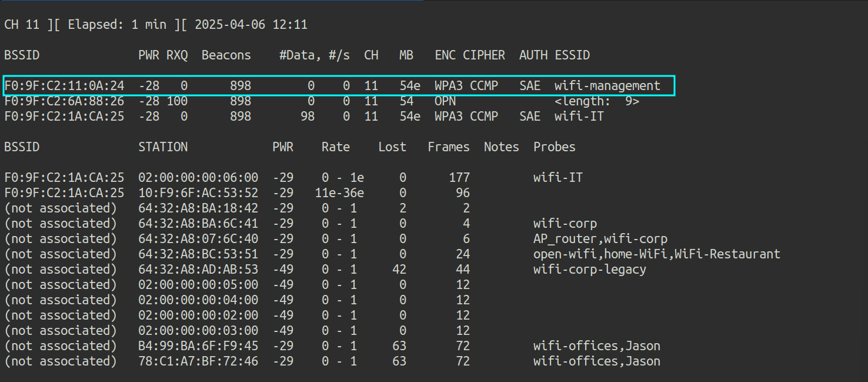Viewport: 868px width, 382px height.
Task: Click the hidden ESSID length 9 entry
Action: (596, 101)
